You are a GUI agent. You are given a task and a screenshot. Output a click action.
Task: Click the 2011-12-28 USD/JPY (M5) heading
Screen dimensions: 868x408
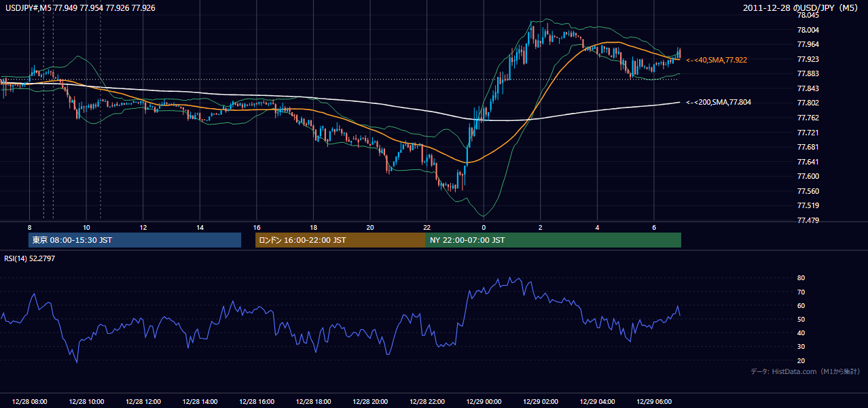801,7
